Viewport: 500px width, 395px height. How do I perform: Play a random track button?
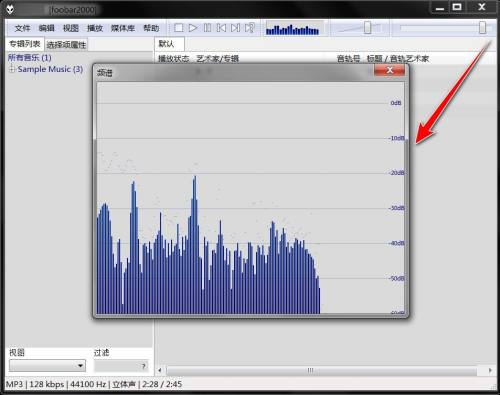coord(250,28)
